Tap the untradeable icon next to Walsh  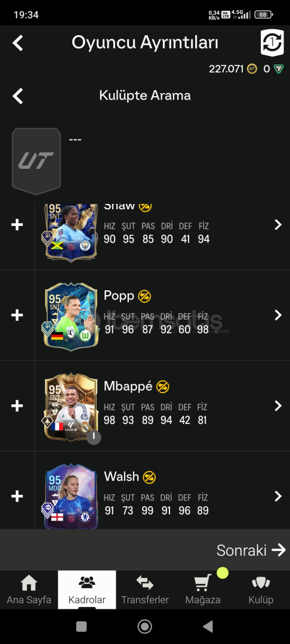pos(149,477)
